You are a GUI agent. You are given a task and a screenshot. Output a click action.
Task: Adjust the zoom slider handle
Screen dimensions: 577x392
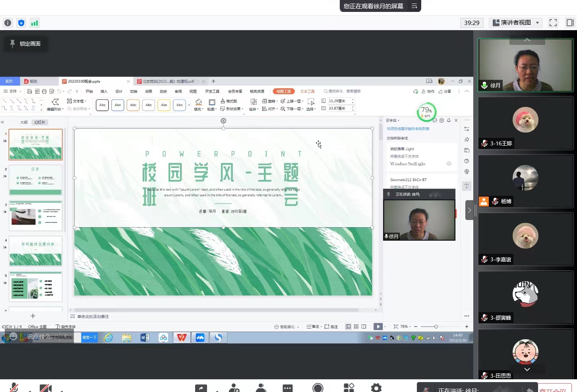coord(436,326)
